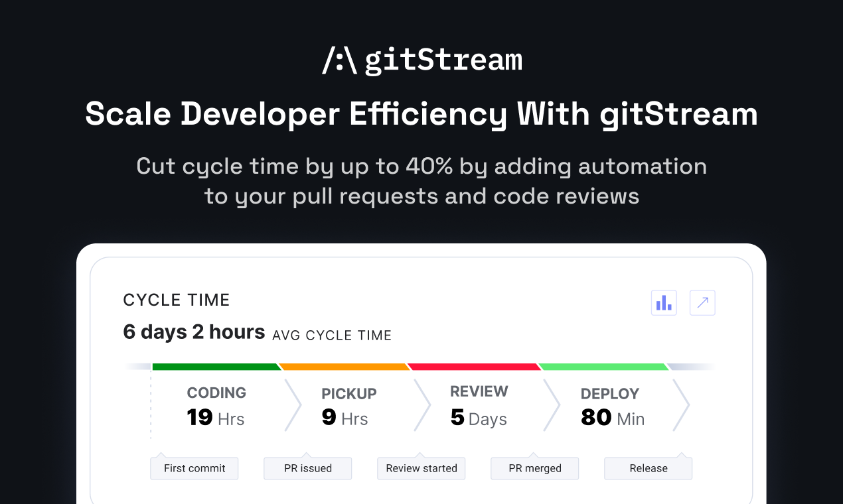This screenshot has width=843, height=504.
Task: Click the 19 Hrs coding value
Action: pos(216,418)
